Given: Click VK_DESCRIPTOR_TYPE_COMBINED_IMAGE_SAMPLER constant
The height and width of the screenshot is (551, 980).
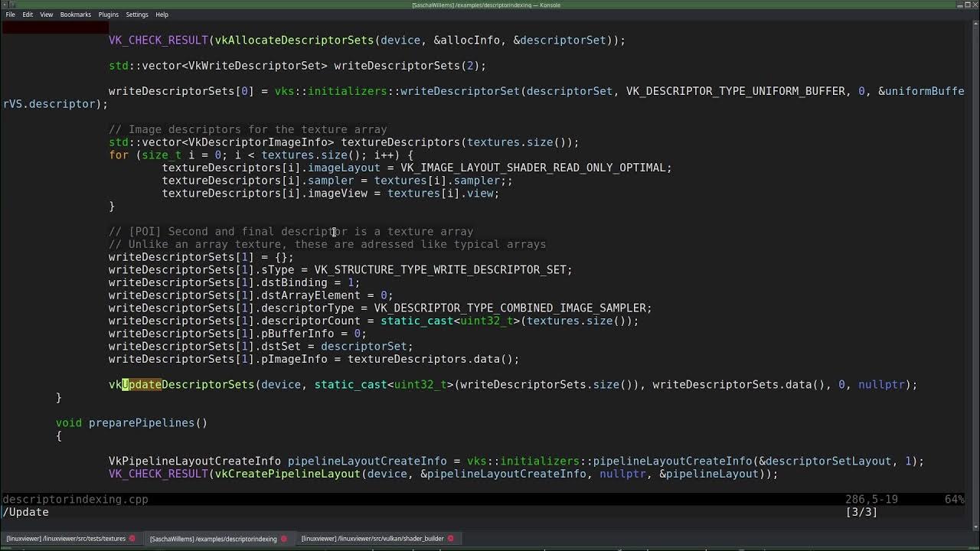Looking at the screenshot, I should (510, 308).
